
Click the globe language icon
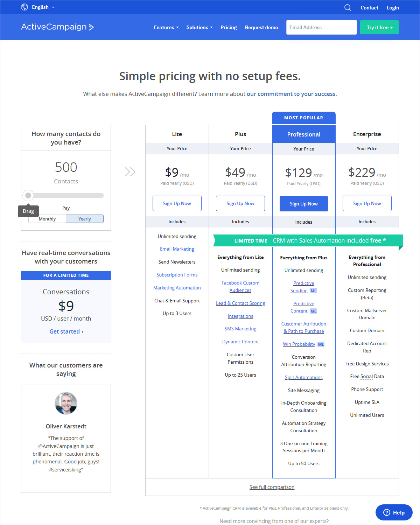[x=24, y=7]
